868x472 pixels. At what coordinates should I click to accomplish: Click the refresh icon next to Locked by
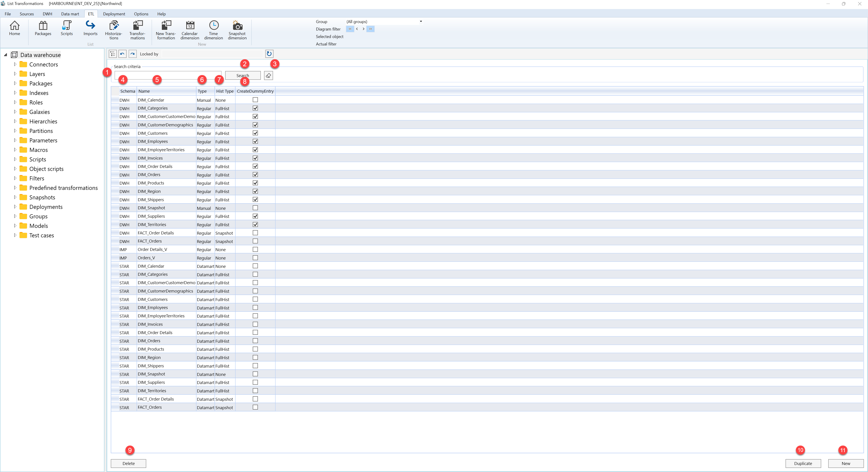(269, 54)
